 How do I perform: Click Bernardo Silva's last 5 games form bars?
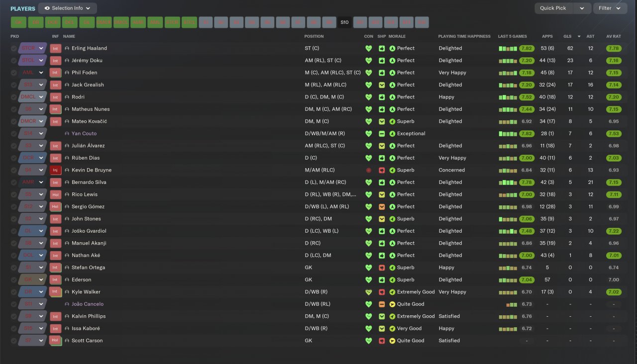(x=508, y=182)
